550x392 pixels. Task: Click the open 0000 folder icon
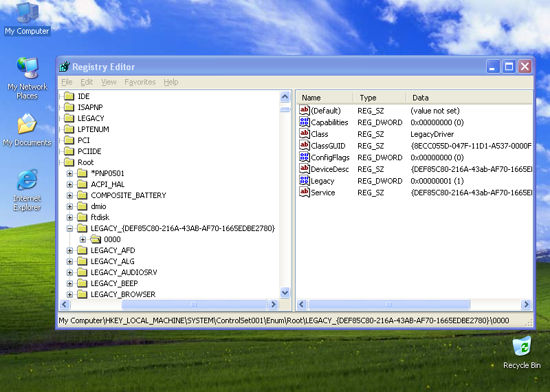96,239
